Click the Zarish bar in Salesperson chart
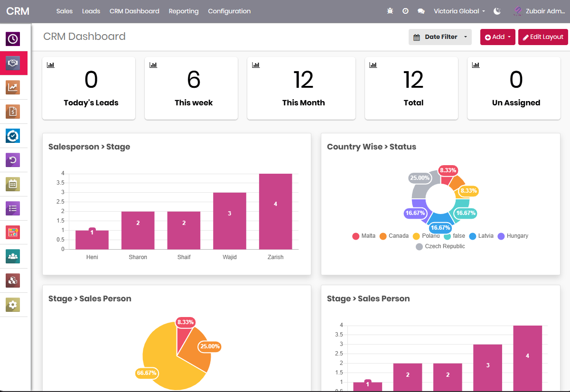Screen dimensions: 570x392 pos(275,211)
